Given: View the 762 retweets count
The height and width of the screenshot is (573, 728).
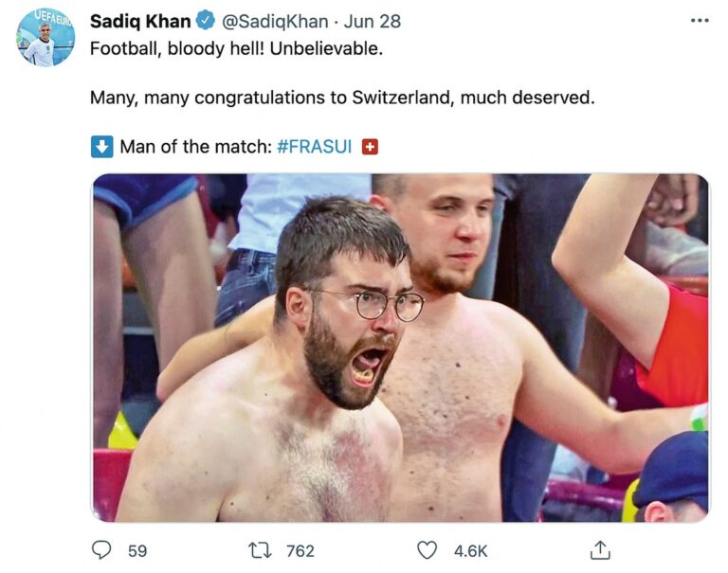Looking at the screenshot, I should [300, 550].
